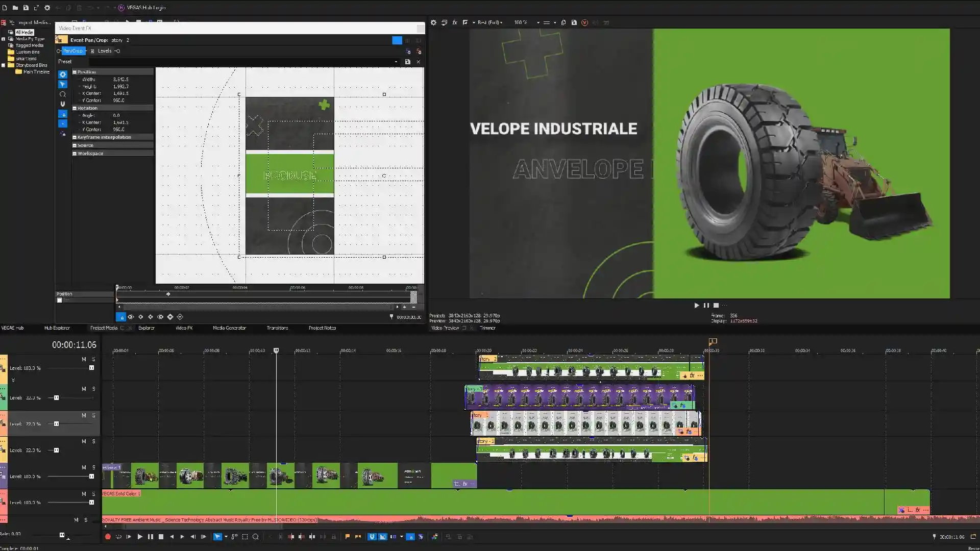Toggle Loop Playback in the transport bar
This screenshot has width=980, height=551.
(118, 537)
